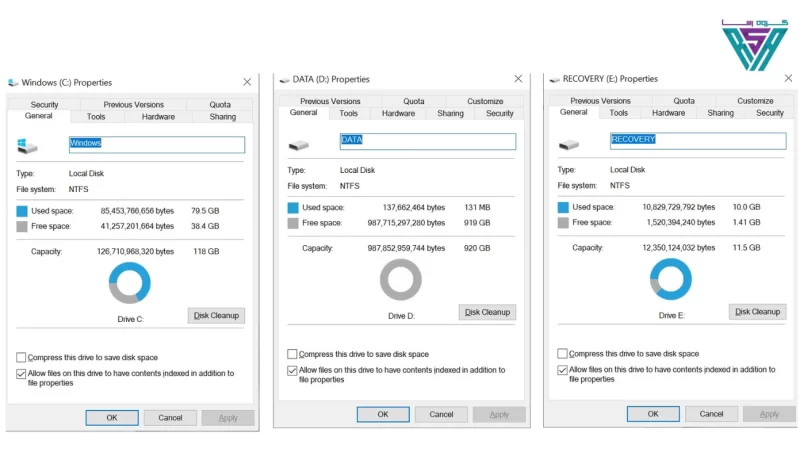Switch to Tools tab in RECOVERY (E:) Properties

coord(618,113)
